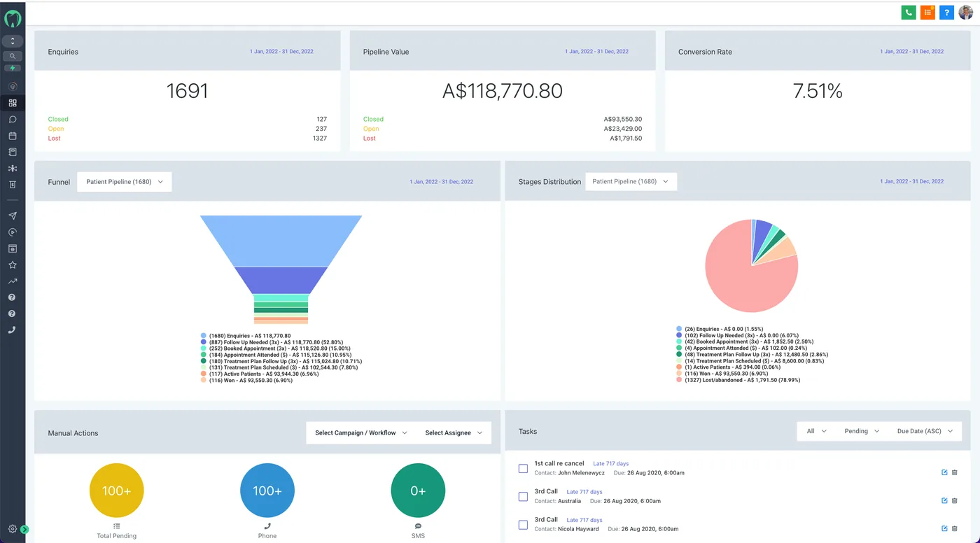Image resolution: width=980 pixels, height=543 pixels.
Task: Open the Tasks 'All' filter dropdown
Action: coord(816,431)
